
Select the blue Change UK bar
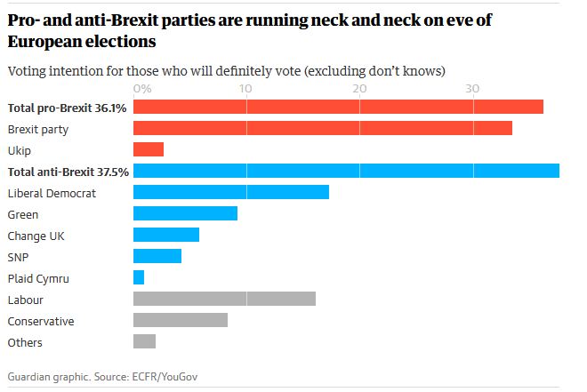coord(165,235)
